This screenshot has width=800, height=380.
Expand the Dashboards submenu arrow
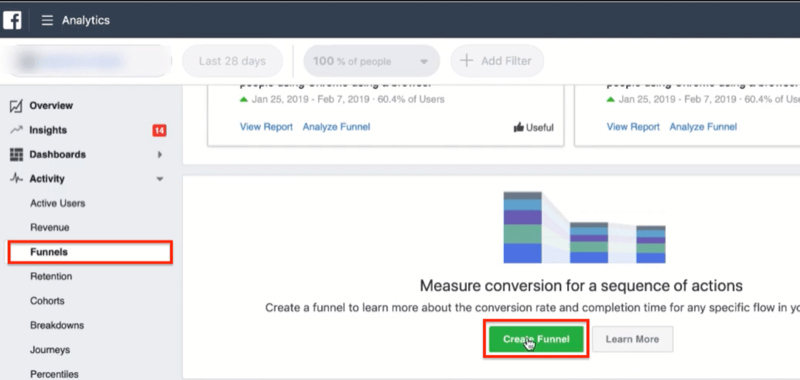[x=160, y=155]
